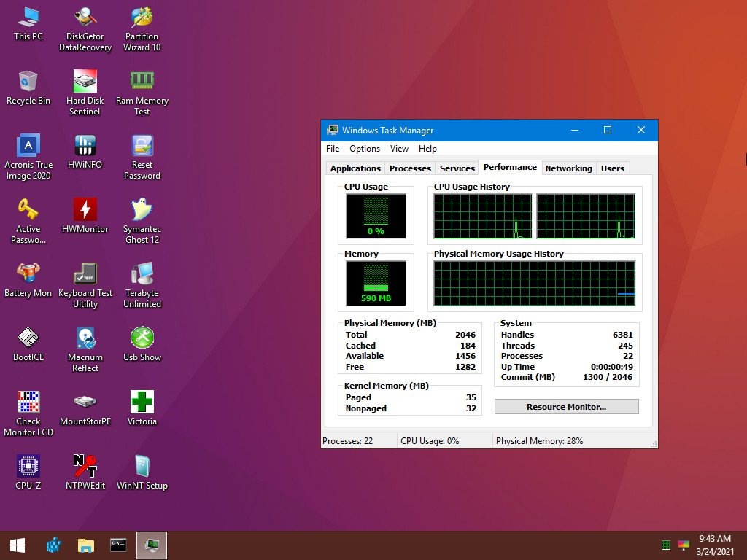747x560 pixels.
Task: Click the Resource Monitor button
Action: pos(566,407)
